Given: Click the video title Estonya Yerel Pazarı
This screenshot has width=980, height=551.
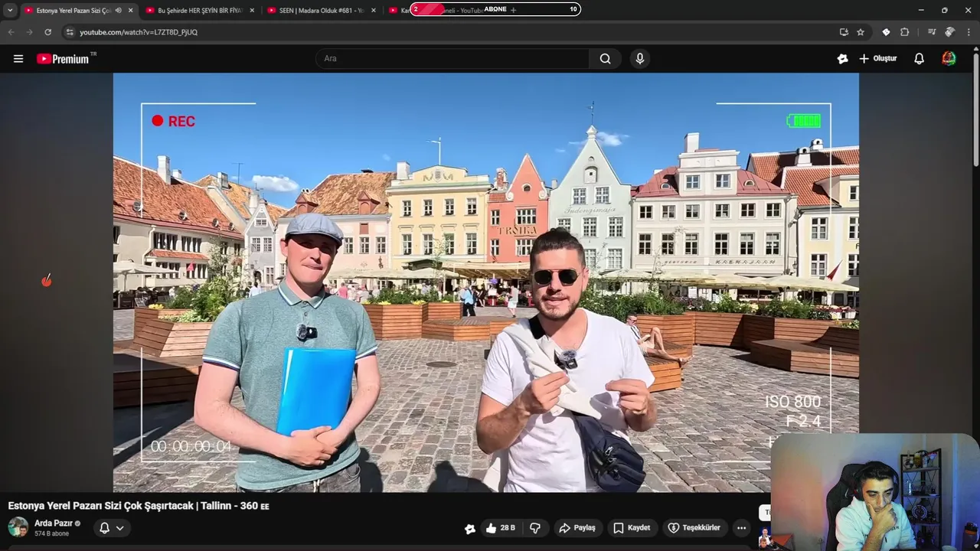Looking at the screenshot, I should tap(138, 506).
